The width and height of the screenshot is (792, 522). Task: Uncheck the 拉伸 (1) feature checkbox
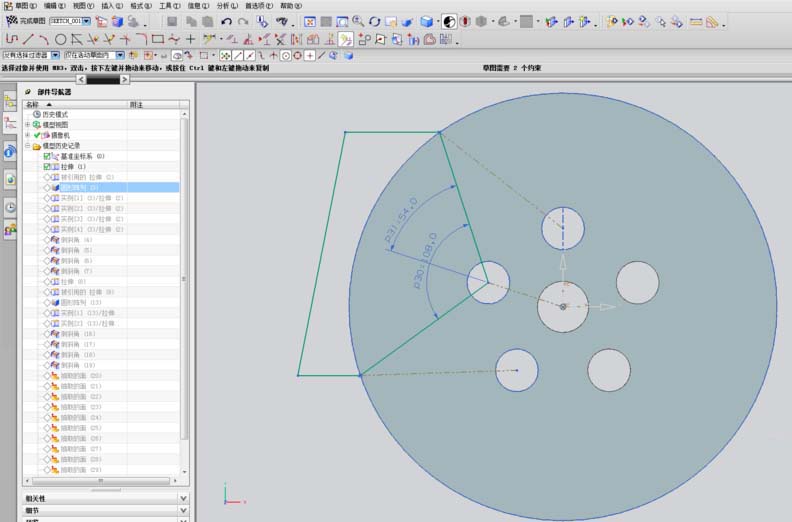pyautogui.click(x=47, y=166)
